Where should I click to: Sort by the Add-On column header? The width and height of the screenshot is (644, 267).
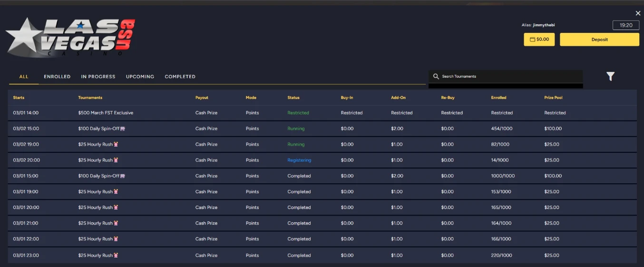tap(398, 98)
